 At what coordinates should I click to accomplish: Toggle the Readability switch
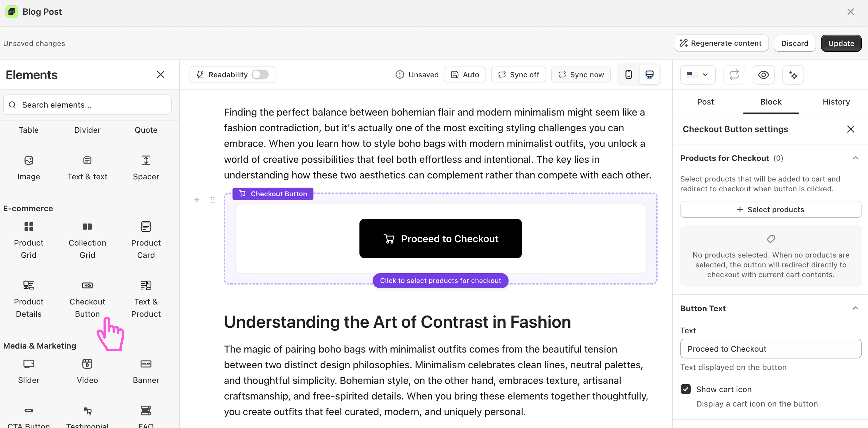pyautogui.click(x=260, y=74)
